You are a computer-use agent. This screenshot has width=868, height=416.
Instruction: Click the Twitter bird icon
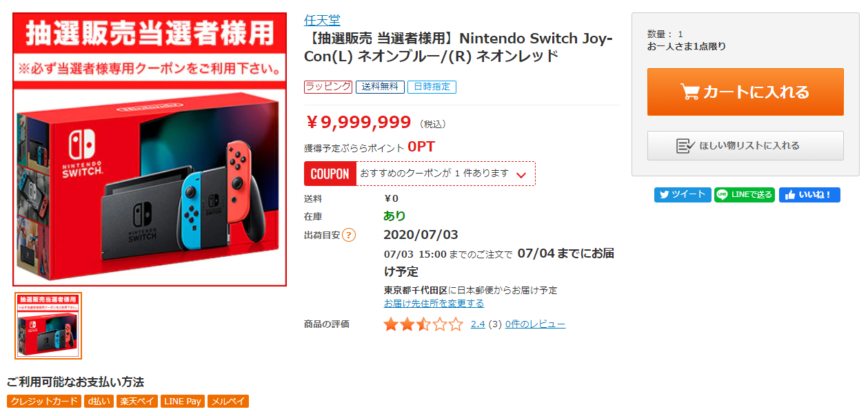(x=664, y=195)
